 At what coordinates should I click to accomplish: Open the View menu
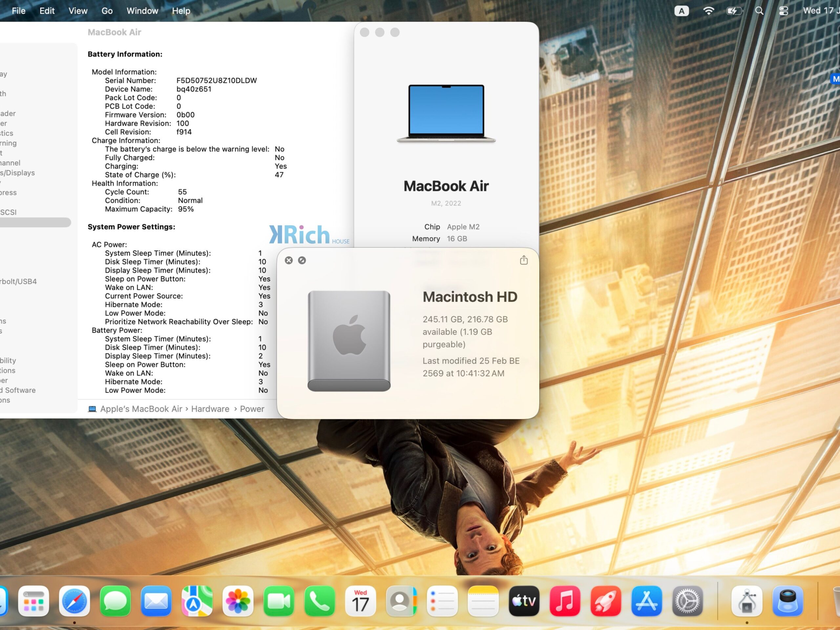78,10
